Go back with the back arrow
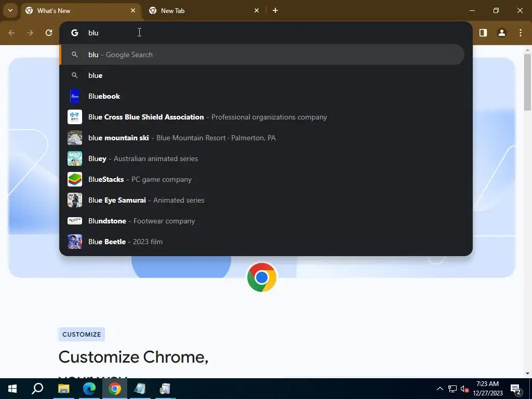 tap(11, 33)
